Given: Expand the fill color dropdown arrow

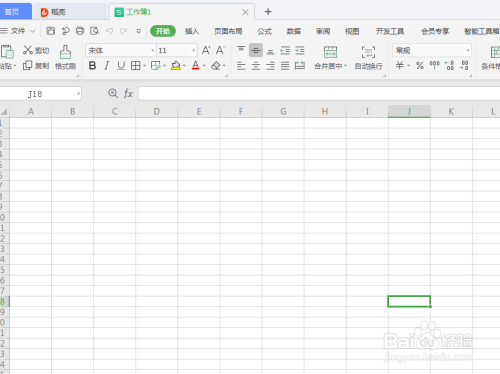Looking at the screenshot, I should 184,66.
